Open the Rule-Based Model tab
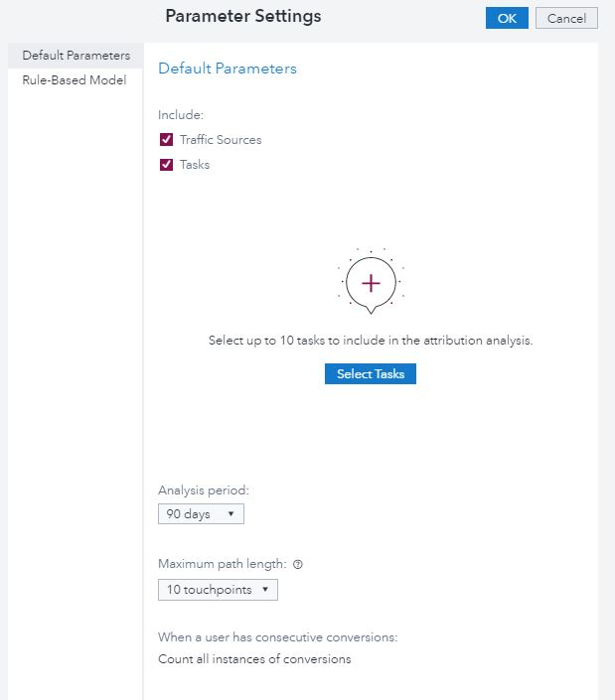 [x=75, y=80]
